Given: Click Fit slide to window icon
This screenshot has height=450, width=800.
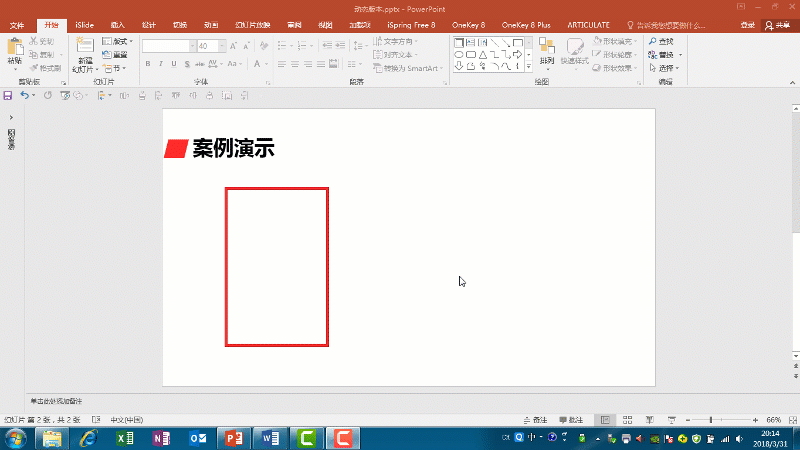Looking at the screenshot, I should click(792, 420).
